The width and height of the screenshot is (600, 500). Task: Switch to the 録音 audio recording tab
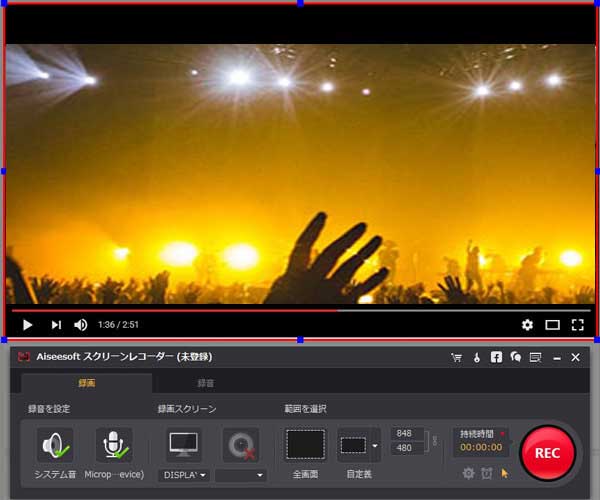click(x=206, y=383)
